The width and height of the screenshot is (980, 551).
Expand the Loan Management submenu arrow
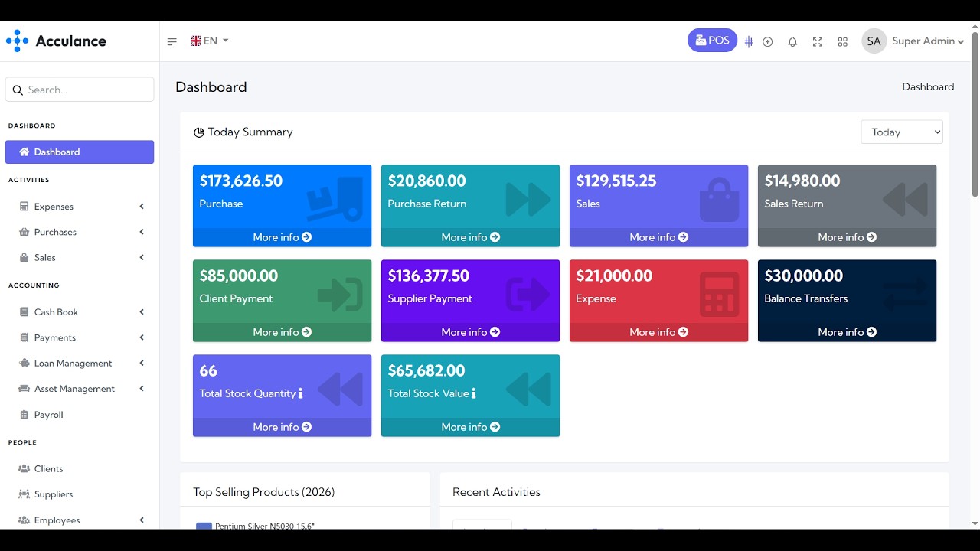(x=142, y=364)
